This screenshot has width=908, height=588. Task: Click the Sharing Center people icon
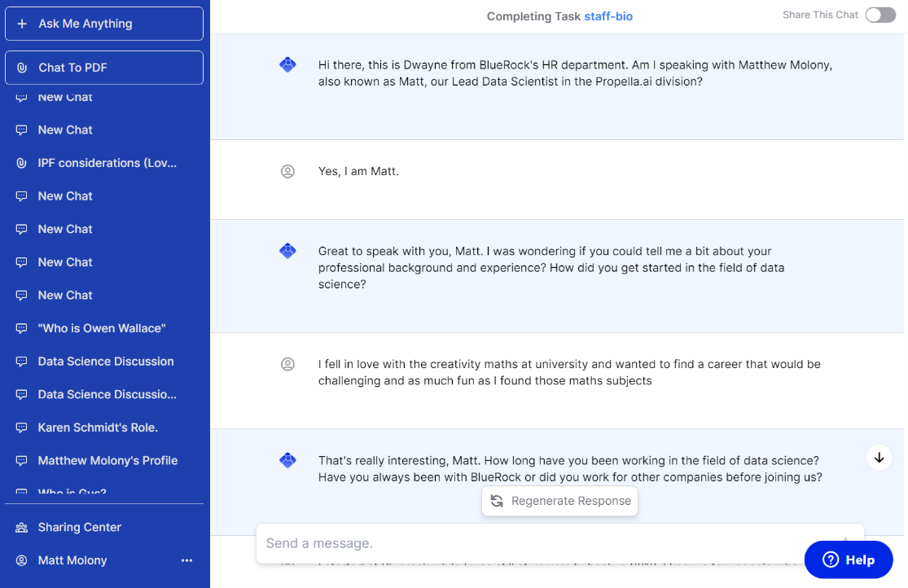pyautogui.click(x=21, y=527)
